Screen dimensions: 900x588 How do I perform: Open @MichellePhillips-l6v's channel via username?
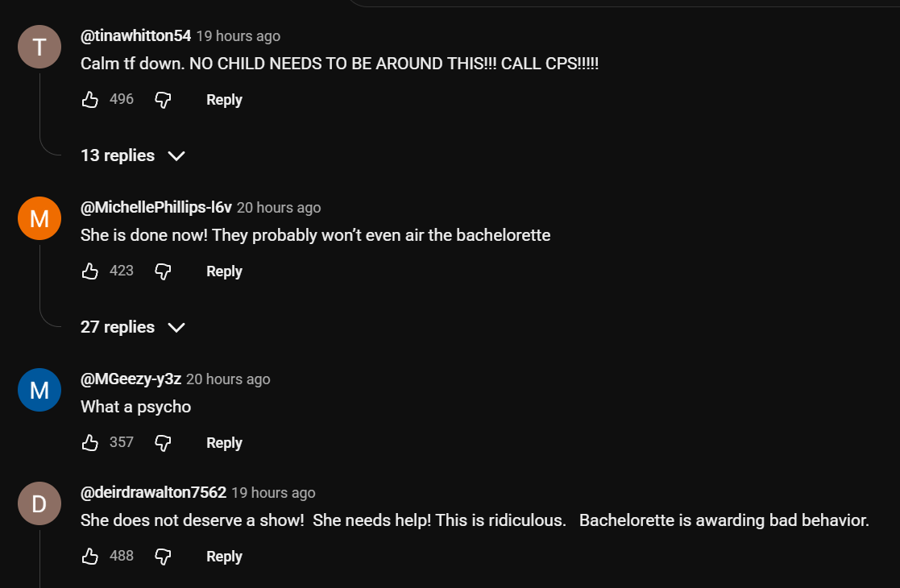pyautogui.click(x=156, y=208)
